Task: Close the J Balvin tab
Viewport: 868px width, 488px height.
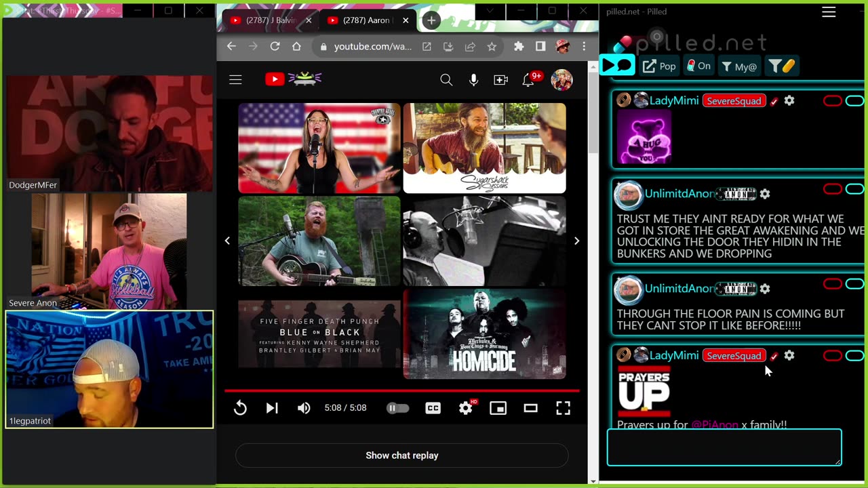Action: coord(309,20)
